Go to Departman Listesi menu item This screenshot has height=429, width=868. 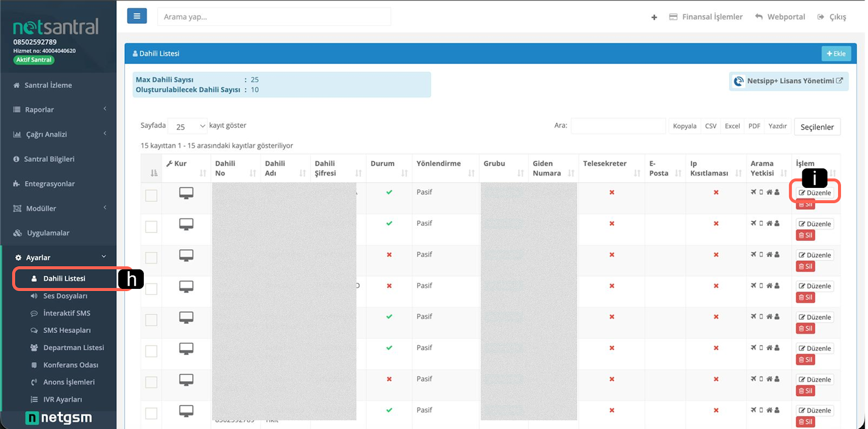[73, 348]
